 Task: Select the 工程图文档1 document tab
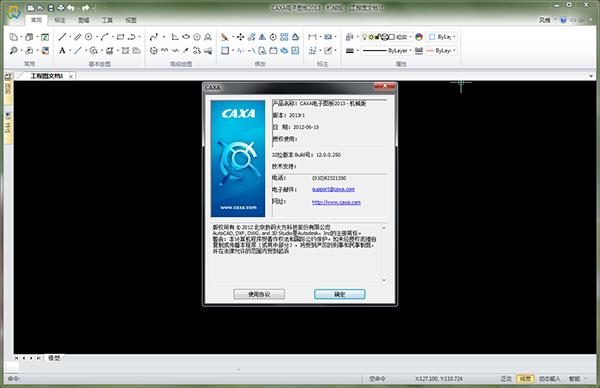(47, 76)
